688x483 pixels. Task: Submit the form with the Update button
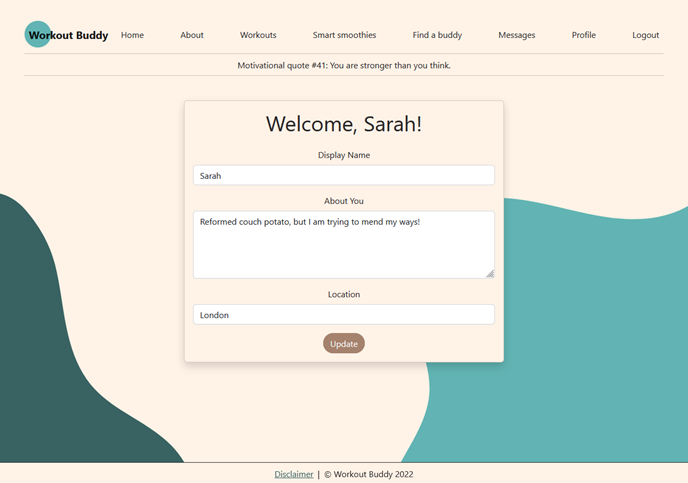(x=344, y=343)
